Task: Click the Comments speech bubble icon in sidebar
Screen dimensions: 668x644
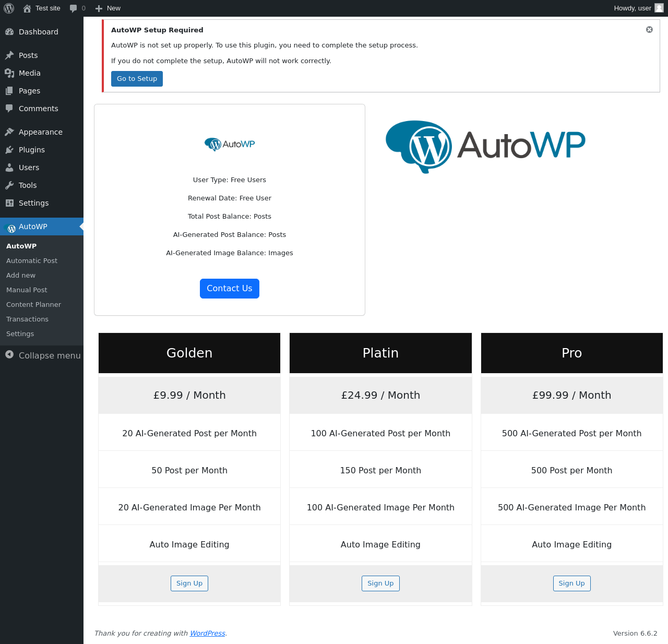Action: (x=9, y=109)
